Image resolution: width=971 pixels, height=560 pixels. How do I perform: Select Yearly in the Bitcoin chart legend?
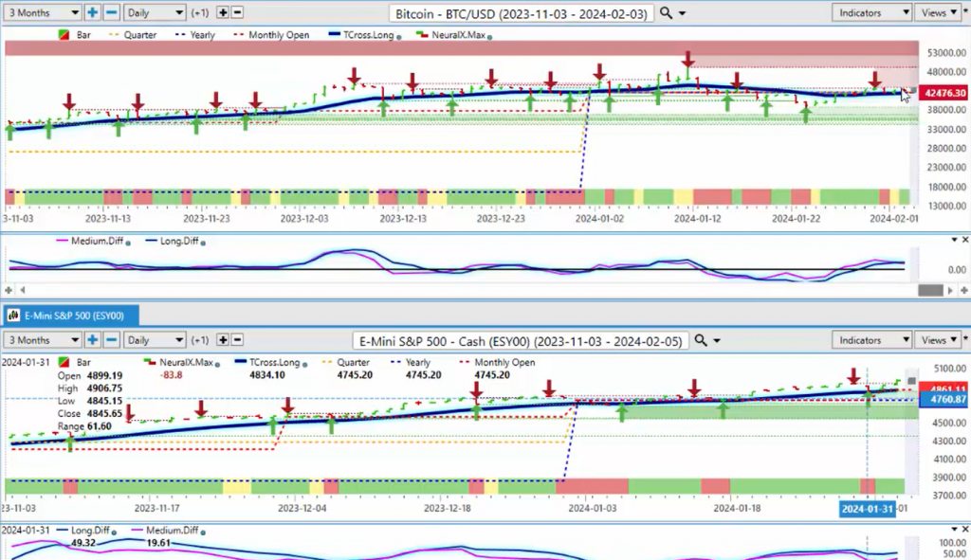(203, 35)
